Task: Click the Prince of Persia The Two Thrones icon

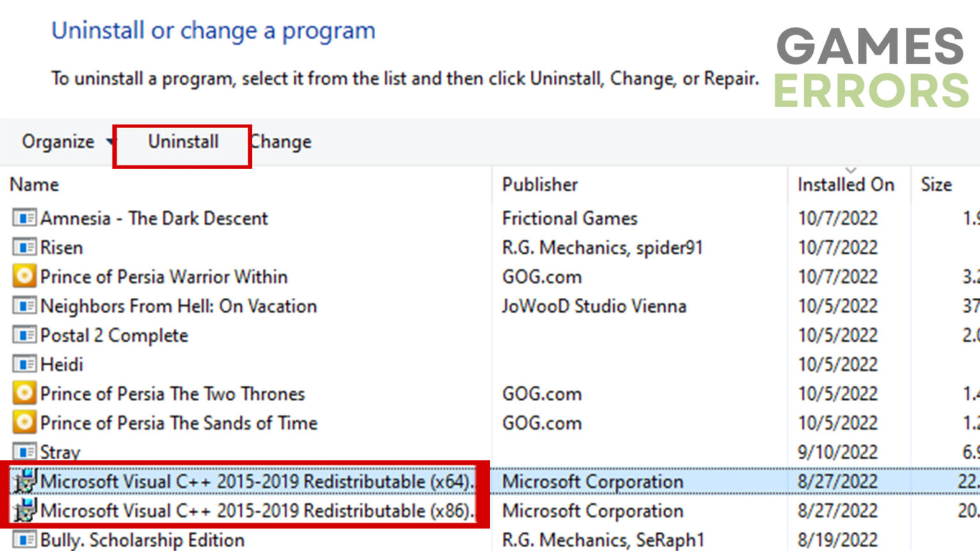Action: (24, 393)
